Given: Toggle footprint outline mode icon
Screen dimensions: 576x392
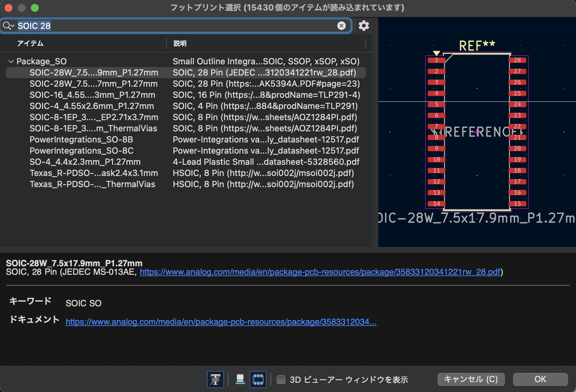Looking at the screenshot, I should (x=258, y=380).
